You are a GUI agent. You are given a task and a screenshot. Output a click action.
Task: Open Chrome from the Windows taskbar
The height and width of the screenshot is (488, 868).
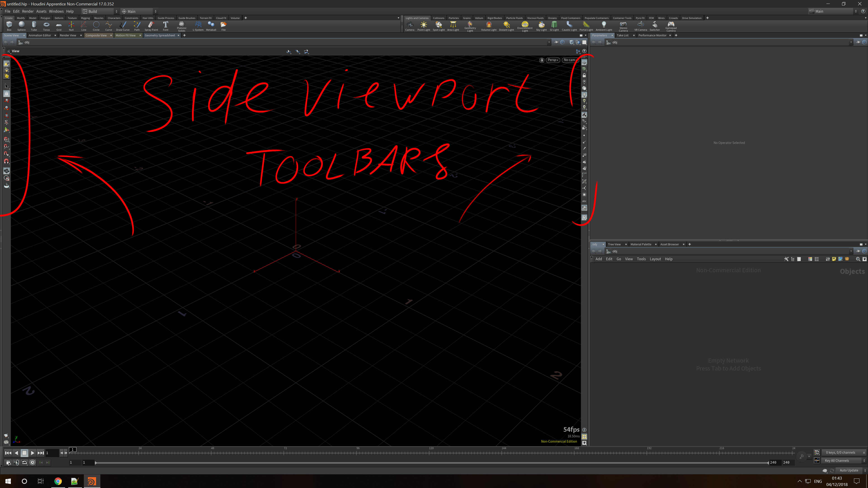[58, 481]
